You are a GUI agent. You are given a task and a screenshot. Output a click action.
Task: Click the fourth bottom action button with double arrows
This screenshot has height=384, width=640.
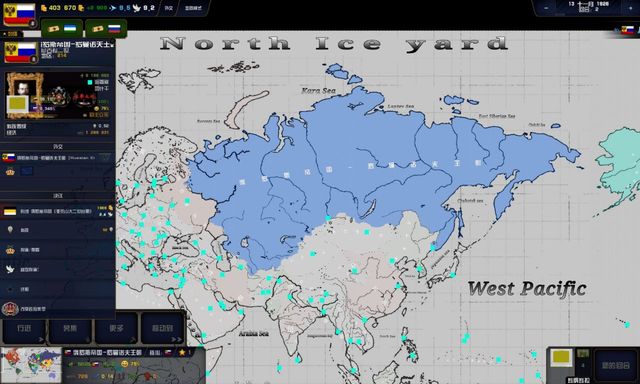pos(162,329)
